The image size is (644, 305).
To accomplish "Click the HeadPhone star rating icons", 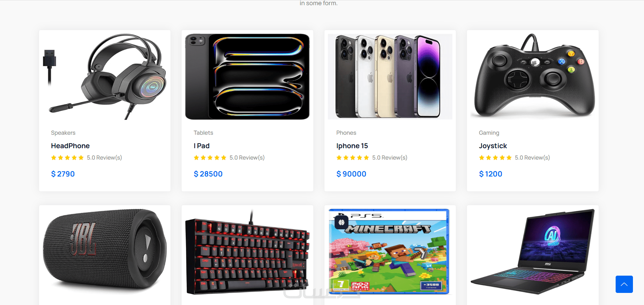I will (x=67, y=158).
